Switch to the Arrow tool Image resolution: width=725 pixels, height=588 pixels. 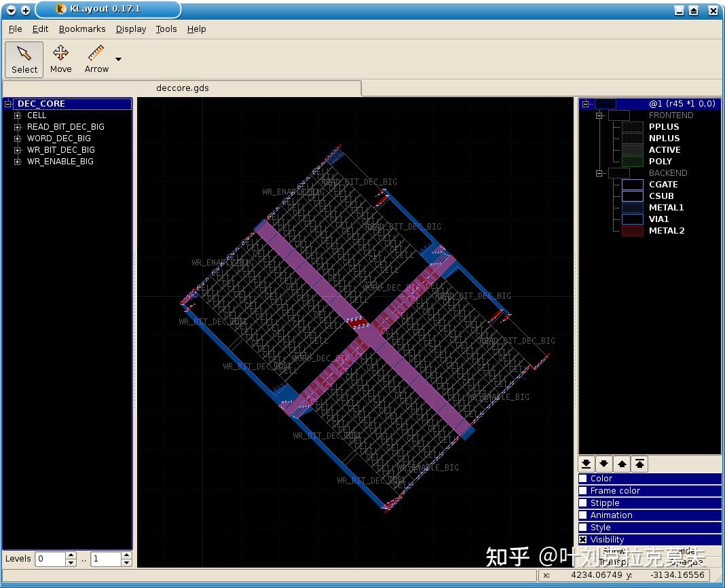click(x=96, y=58)
